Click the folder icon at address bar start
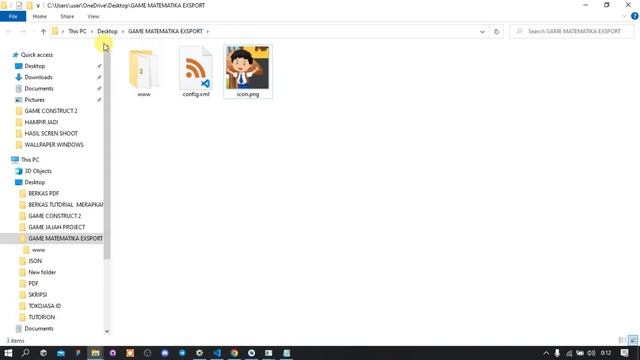Image resolution: width=640 pixels, height=360 pixels. pos(55,31)
